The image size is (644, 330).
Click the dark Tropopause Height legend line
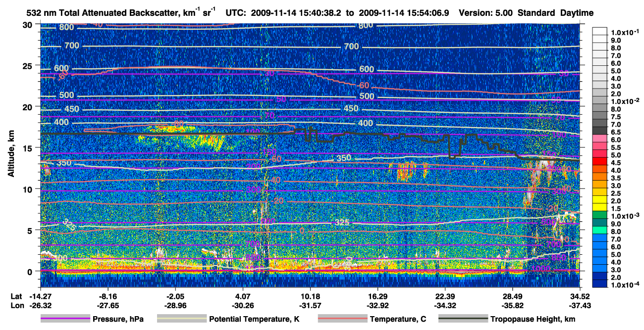(463, 319)
